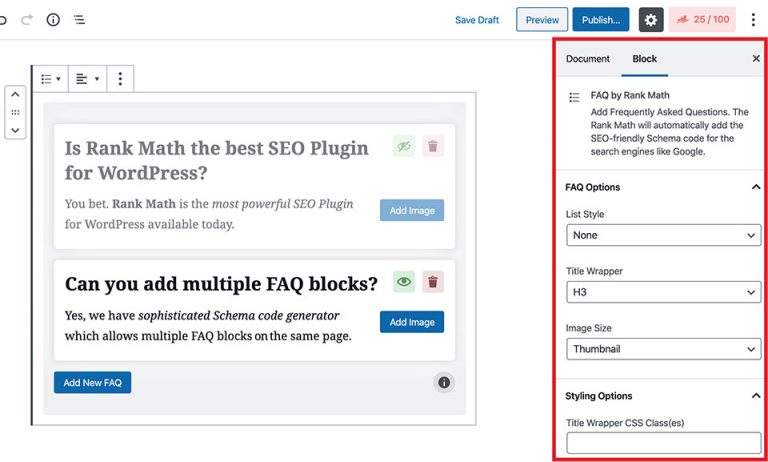This screenshot has height=462, width=768.
Task: Switch to the Document tab
Action: (x=588, y=59)
